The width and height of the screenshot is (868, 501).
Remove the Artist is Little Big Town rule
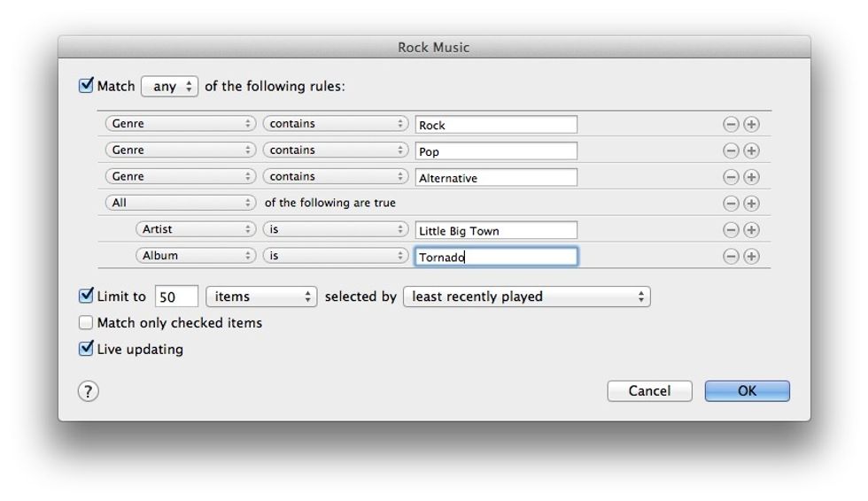[731, 229]
